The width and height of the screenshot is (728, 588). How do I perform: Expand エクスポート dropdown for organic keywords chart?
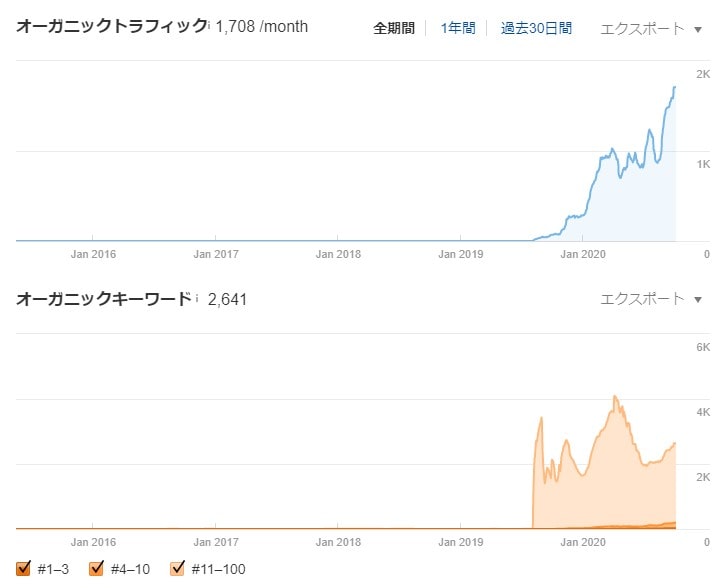[x=651, y=299]
